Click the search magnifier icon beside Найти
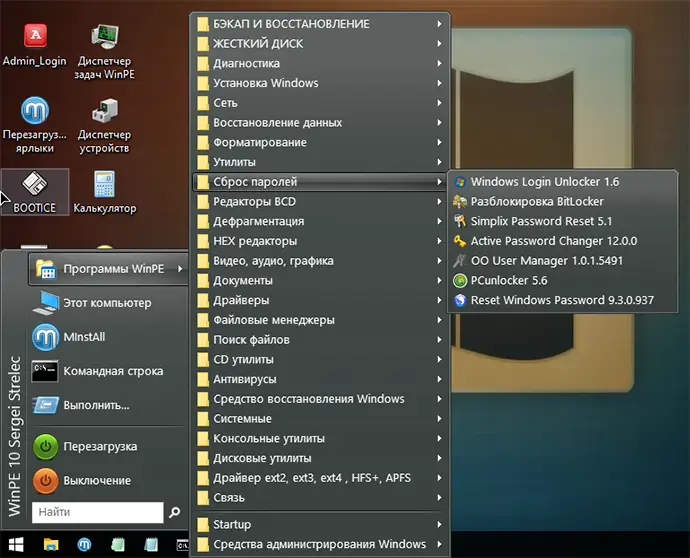Viewport: 690px width, 558px height. (x=175, y=513)
